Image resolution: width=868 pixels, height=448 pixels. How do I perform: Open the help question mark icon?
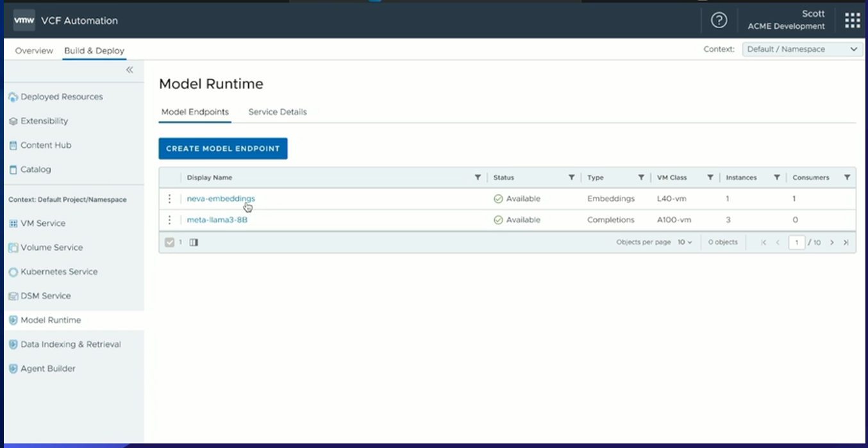pos(719,21)
